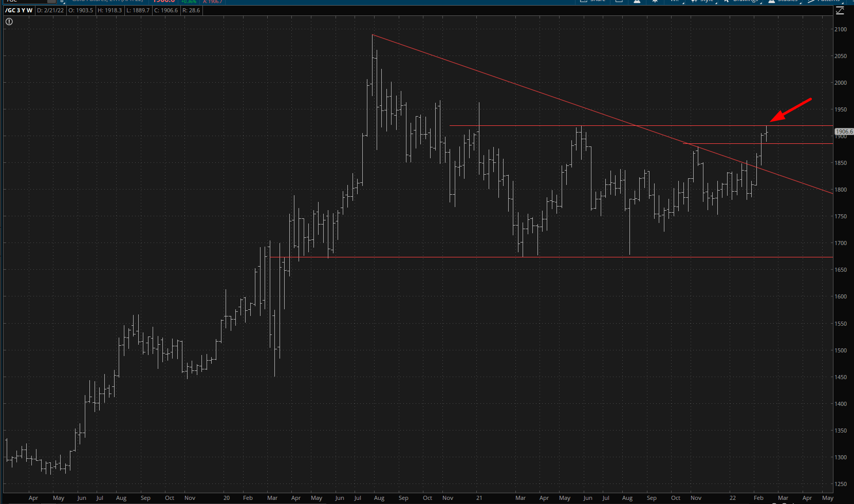Click the Share chart button
Image resolution: width=854 pixels, height=504 pixels.
click(x=593, y=1)
